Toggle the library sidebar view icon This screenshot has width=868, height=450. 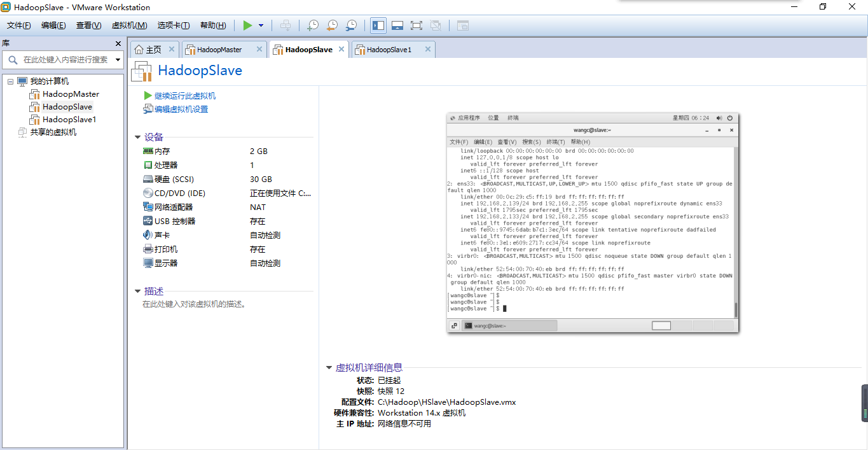(378, 25)
